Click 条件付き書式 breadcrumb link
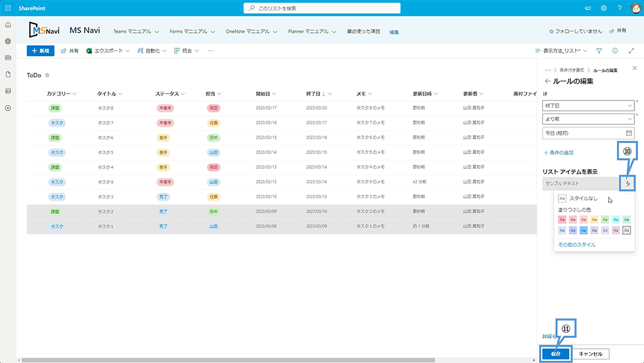 (572, 70)
